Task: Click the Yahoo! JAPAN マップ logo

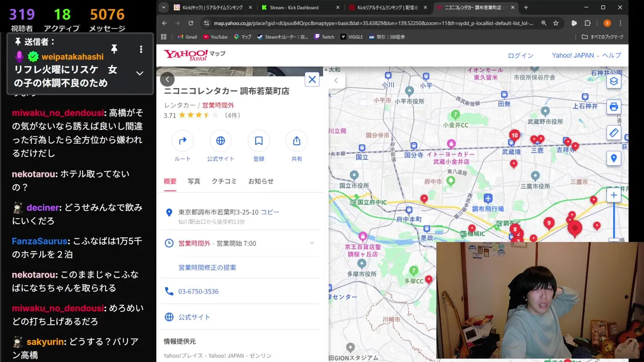Action: (x=194, y=55)
